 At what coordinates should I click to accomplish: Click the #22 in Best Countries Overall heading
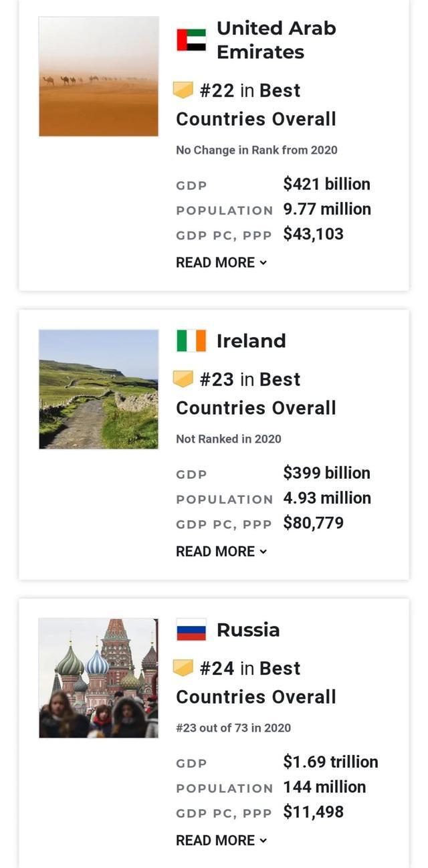coord(256,104)
